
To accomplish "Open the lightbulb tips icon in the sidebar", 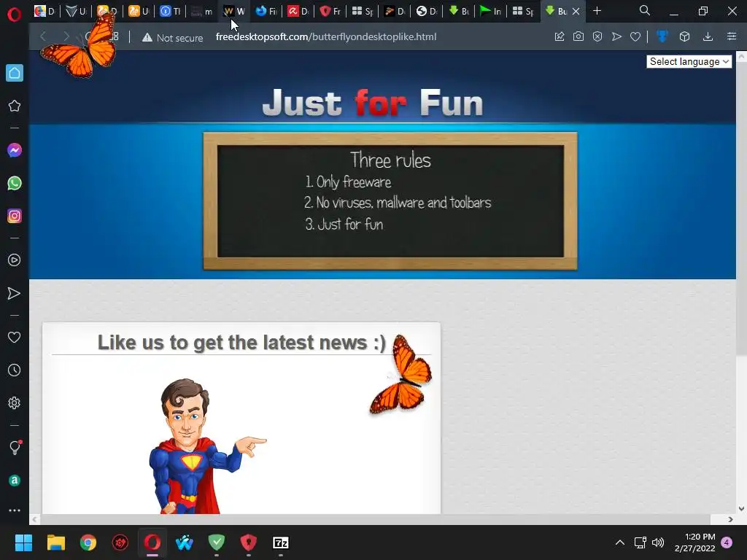I will (x=15, y=447).
